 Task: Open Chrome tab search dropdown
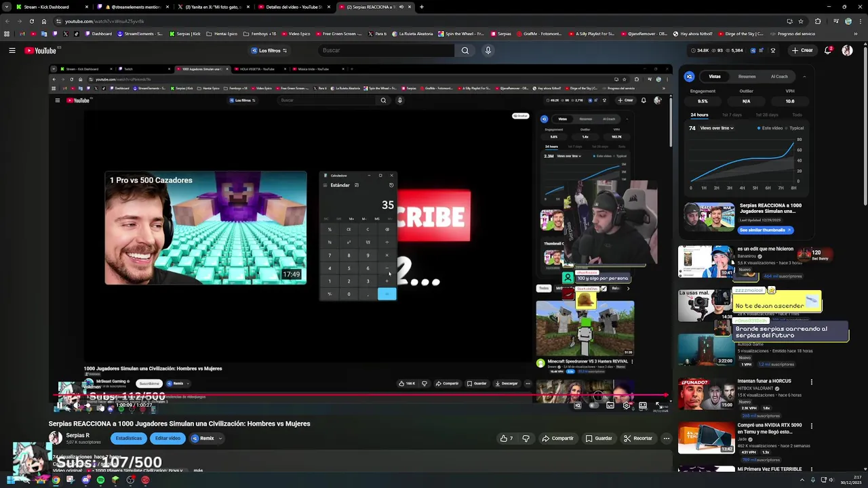tap(6, 7)
